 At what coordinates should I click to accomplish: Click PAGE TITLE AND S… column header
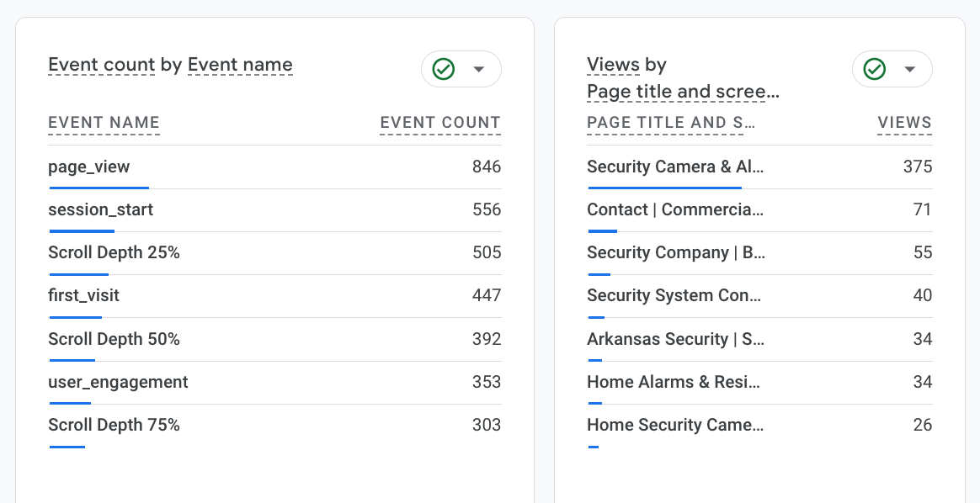[x=671, y=123]
